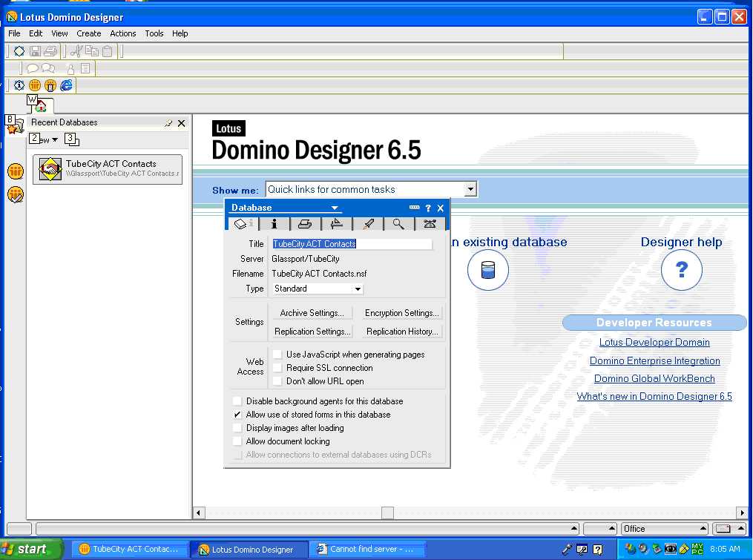Click the Replication Settings button

click(x=312, y=332)
